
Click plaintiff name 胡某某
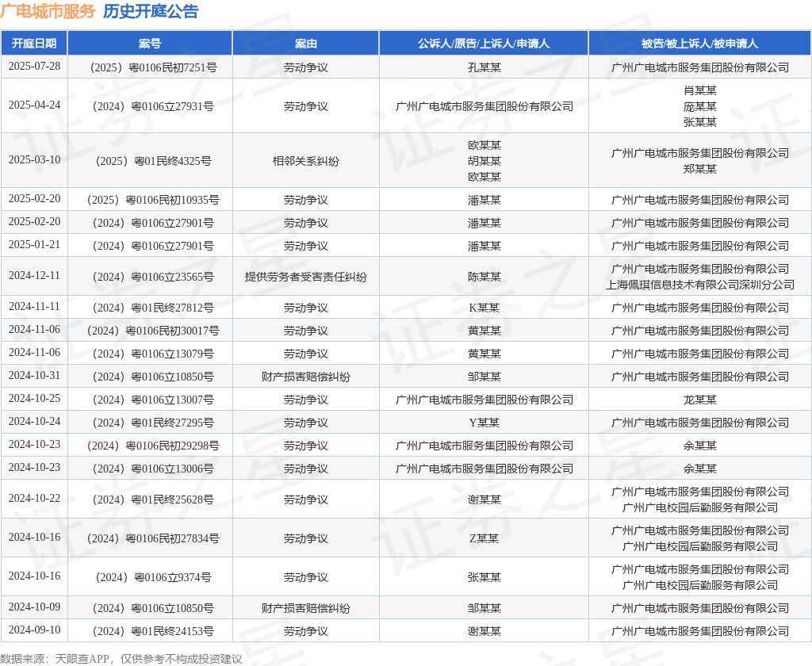tap(484, 161)
